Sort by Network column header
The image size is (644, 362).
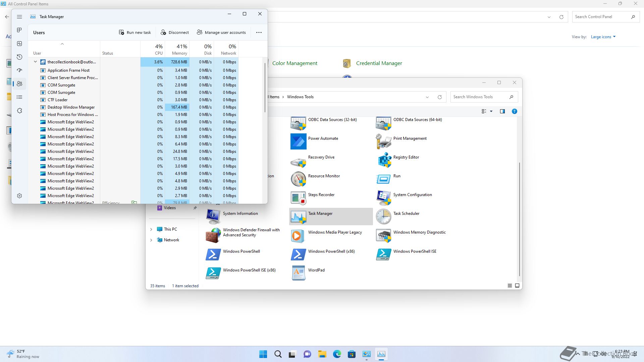pyautogui.click(x=226, y=49)
